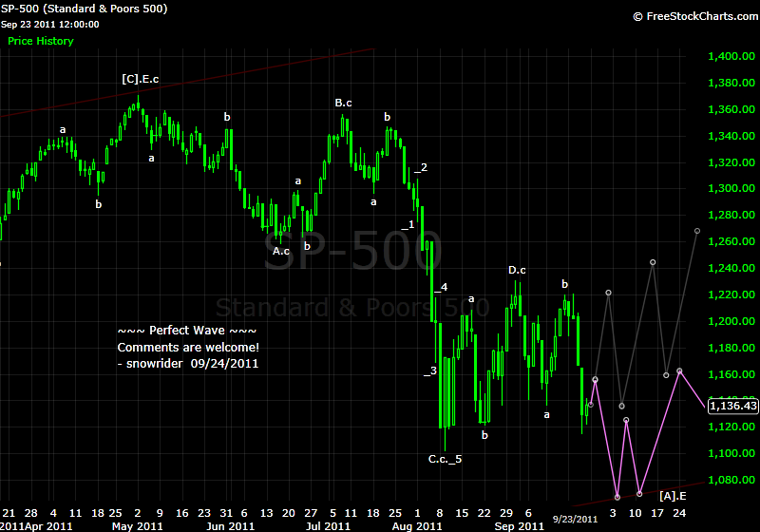
Task: Select the 1,360.00 price level label
Action: [731, 109]
